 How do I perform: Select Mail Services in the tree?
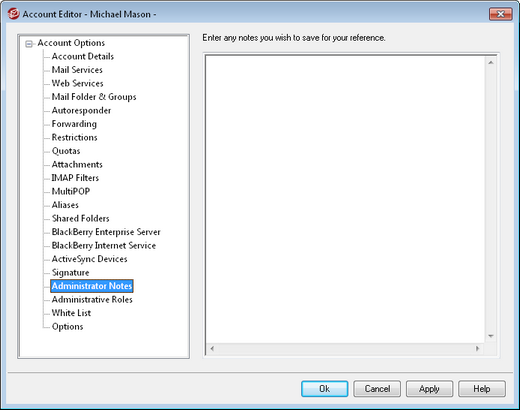click(77, 70)
